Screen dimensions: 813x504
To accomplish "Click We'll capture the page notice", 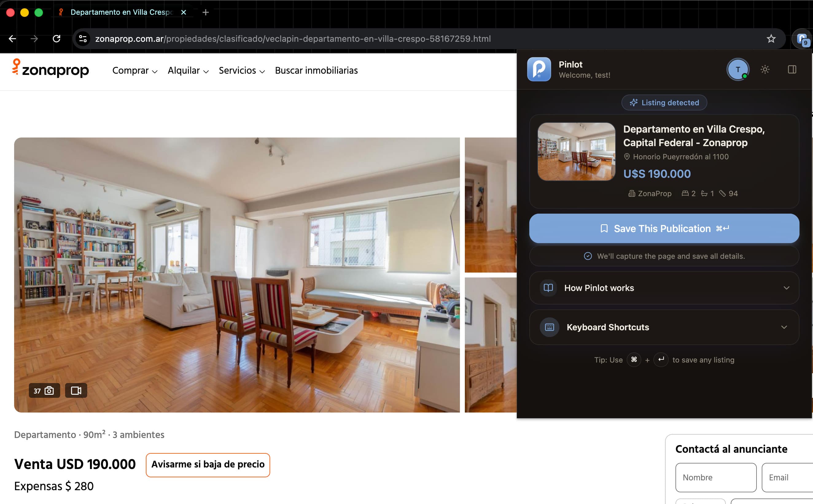I will click(664, 256).
